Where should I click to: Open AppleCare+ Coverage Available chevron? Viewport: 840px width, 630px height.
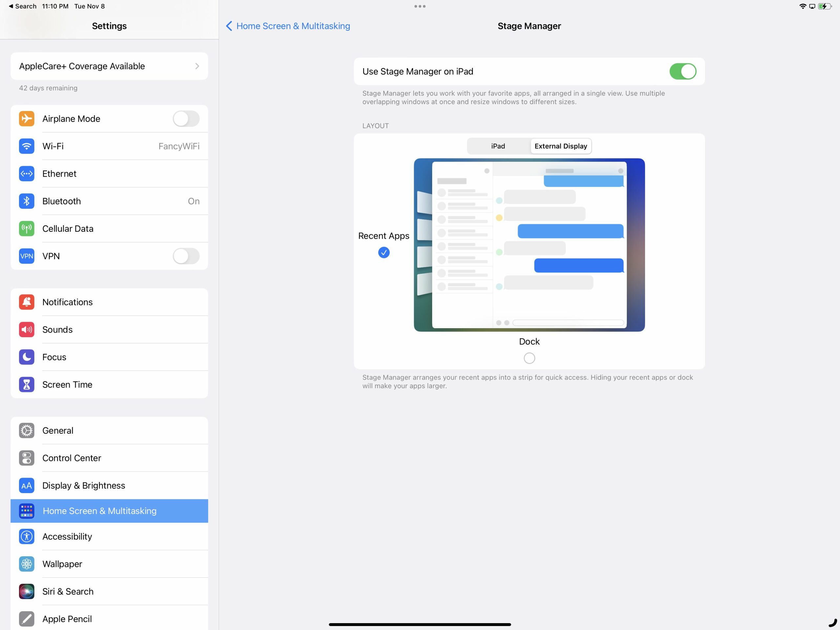click(197, 66)
